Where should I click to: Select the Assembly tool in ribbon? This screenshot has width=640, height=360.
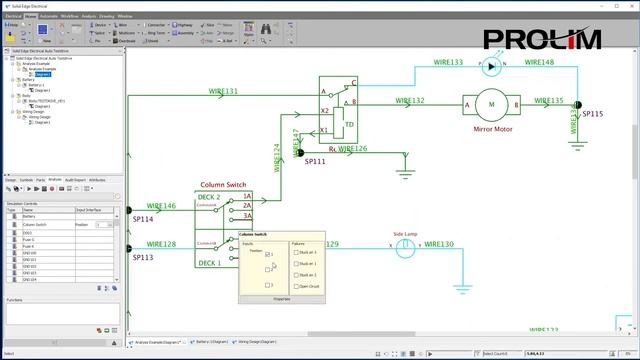183,33
